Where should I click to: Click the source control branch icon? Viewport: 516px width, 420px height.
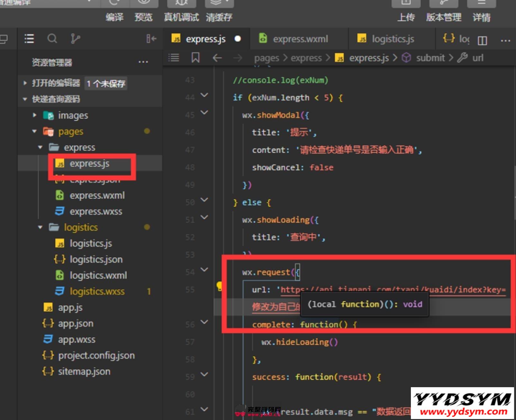click(75, 39)
